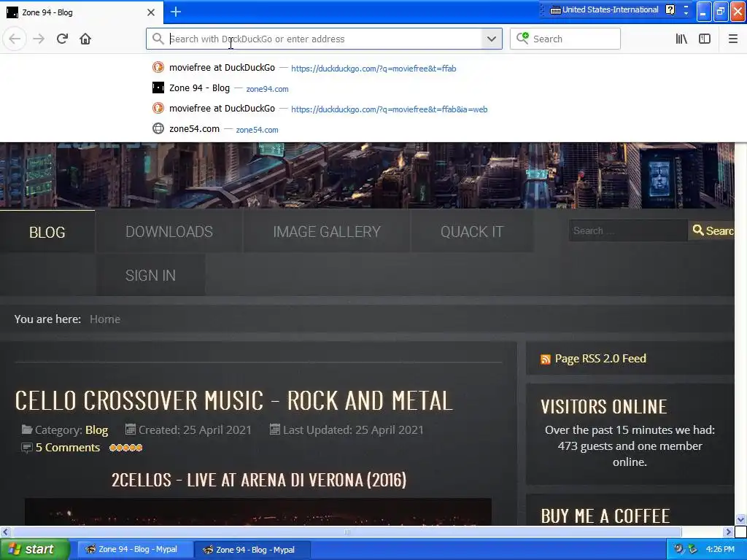The width and height of the screenshot is (747, 560).
Task: Click Zone 94 favicon in suggestions
Action: pyautogui.click(x=158, y=87)
